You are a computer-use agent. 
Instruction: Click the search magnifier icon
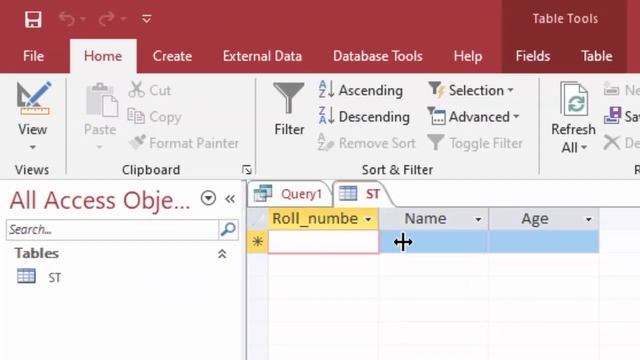click(228, 229)
